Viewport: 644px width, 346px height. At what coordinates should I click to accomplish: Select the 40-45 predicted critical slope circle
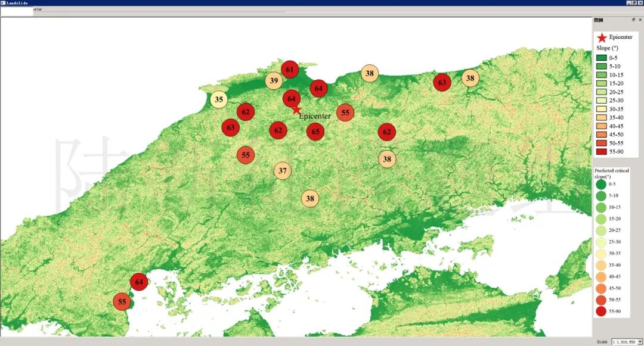(601, 276)
